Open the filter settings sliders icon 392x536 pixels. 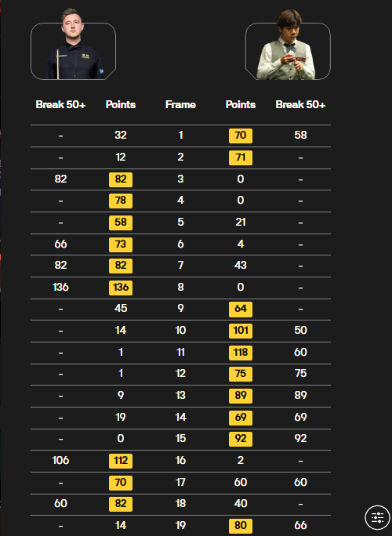378,517
